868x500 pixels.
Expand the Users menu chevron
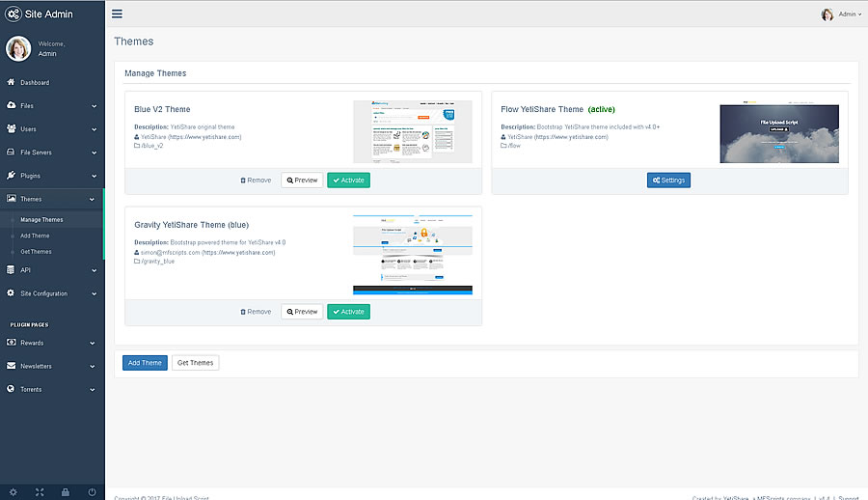click(x=94, y=129)
